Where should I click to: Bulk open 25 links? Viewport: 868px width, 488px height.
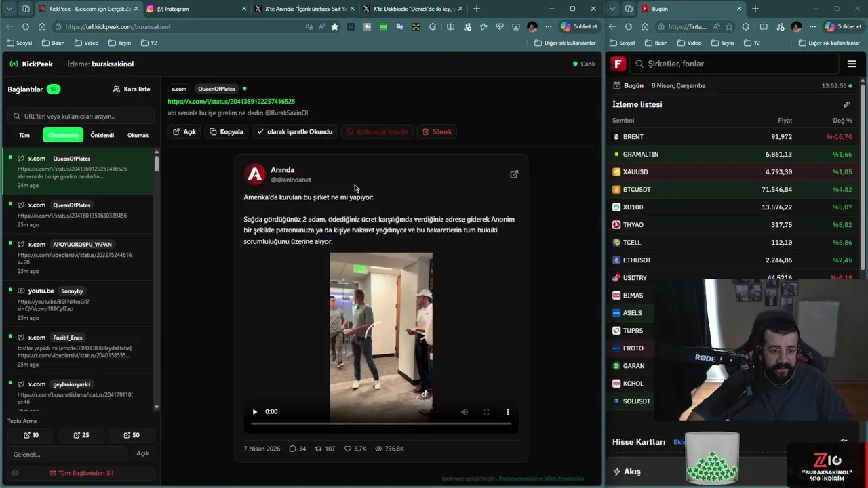[x=81, y=435]
